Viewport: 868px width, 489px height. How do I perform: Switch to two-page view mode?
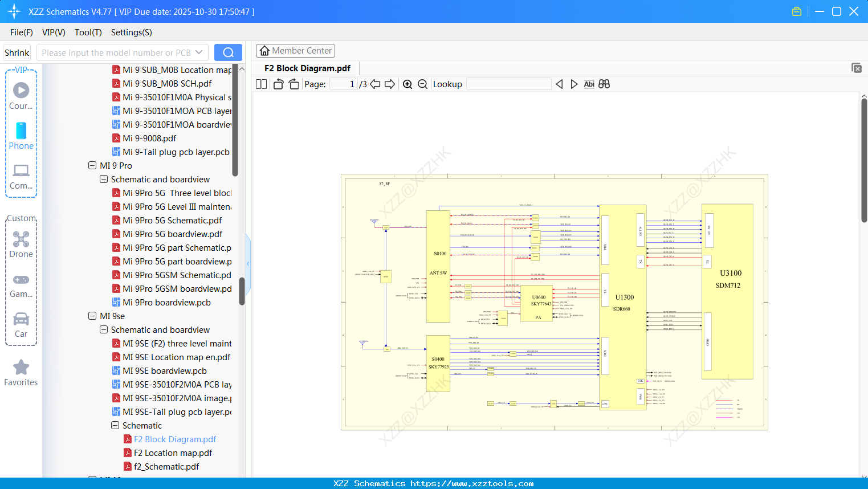260,83
